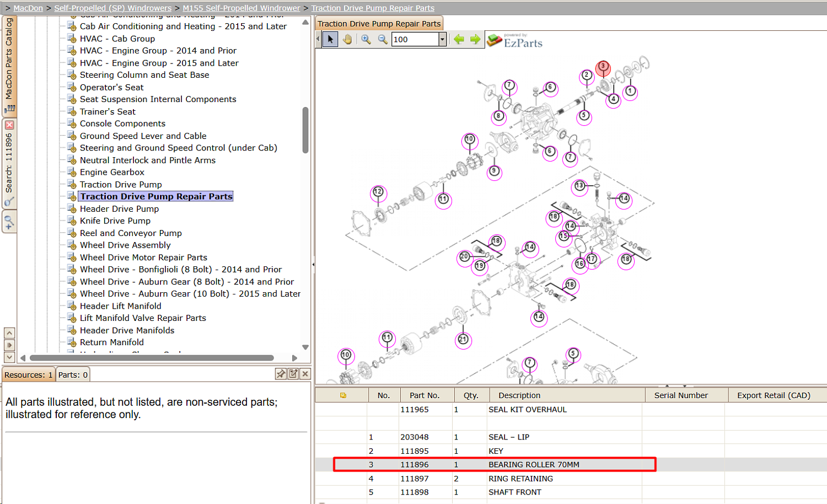827x504 pixels.
Task: Select Header Drive Pump in the tree
Action: [119, 208]
